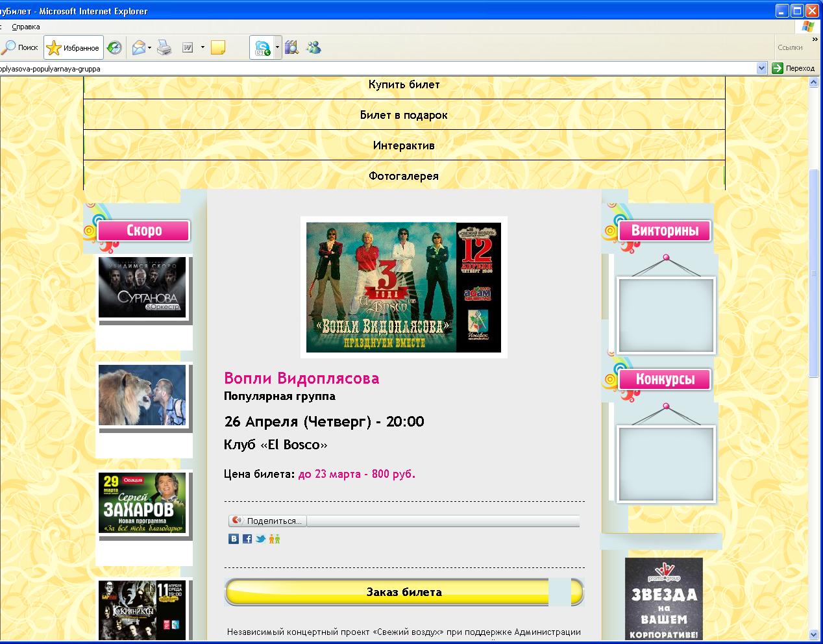The width and height of the screenshot is (823, 644).
Task: Select the Билет в подарок navigation item
Action: pos(404,115)
